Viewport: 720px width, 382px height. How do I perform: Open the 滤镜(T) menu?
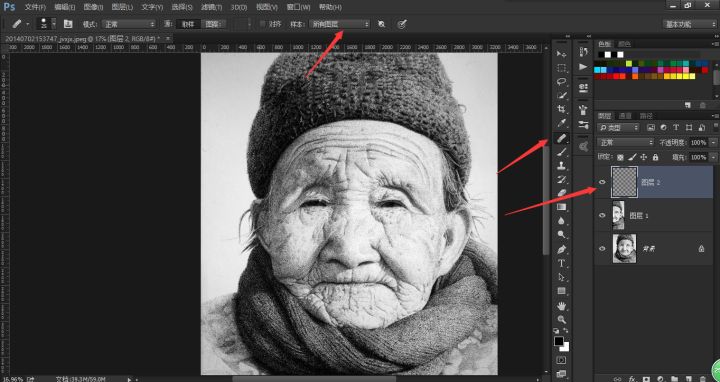pyautogui.click(x=211, y=7)
